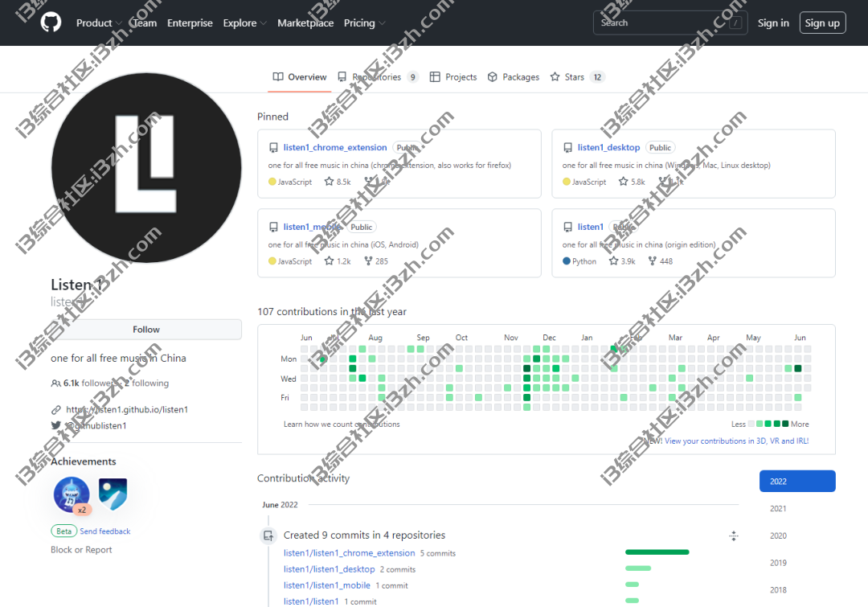Select the 2020 year filter
The height and width of the screenshot is (607, 868).
pos(778,535)
